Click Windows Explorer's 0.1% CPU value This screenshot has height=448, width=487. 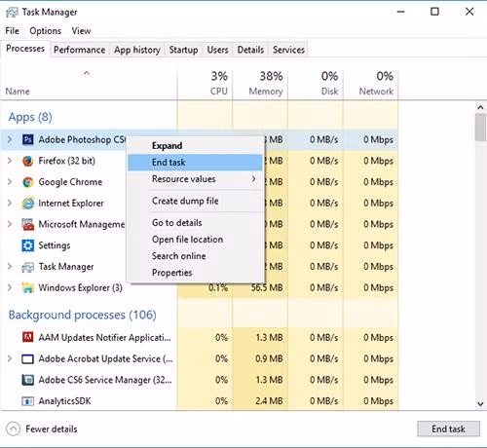[218, 287]
